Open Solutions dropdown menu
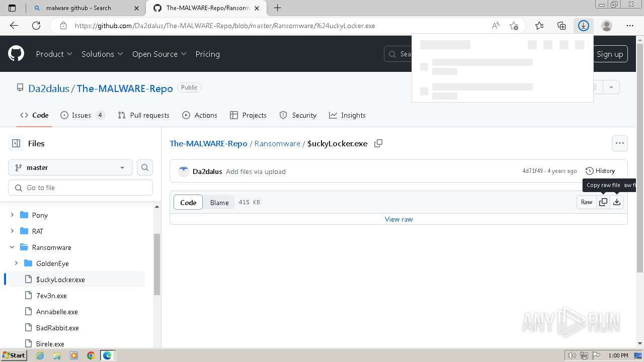The height and width of the screenshot is (362, 644). click(102, 54)
